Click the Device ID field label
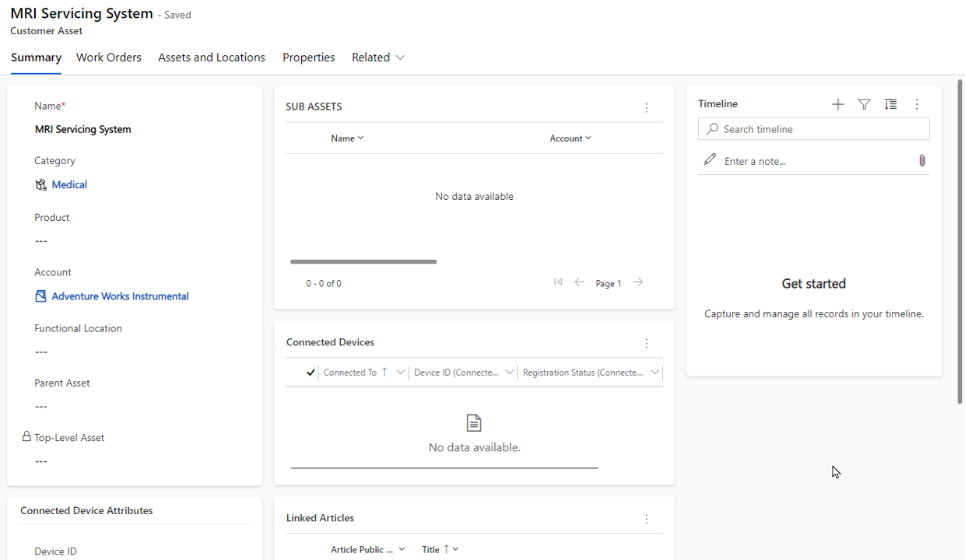Viewport: 965px width, 560px height. pyautogui.click(x=55, y=551)
